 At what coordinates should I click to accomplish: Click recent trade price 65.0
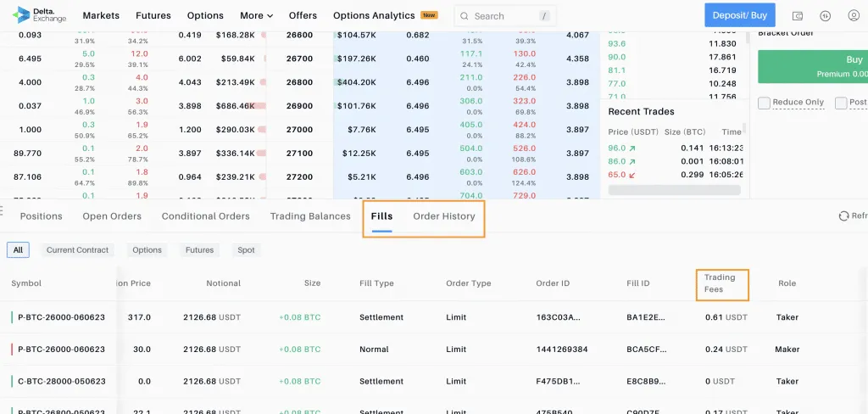pos(617,175)
